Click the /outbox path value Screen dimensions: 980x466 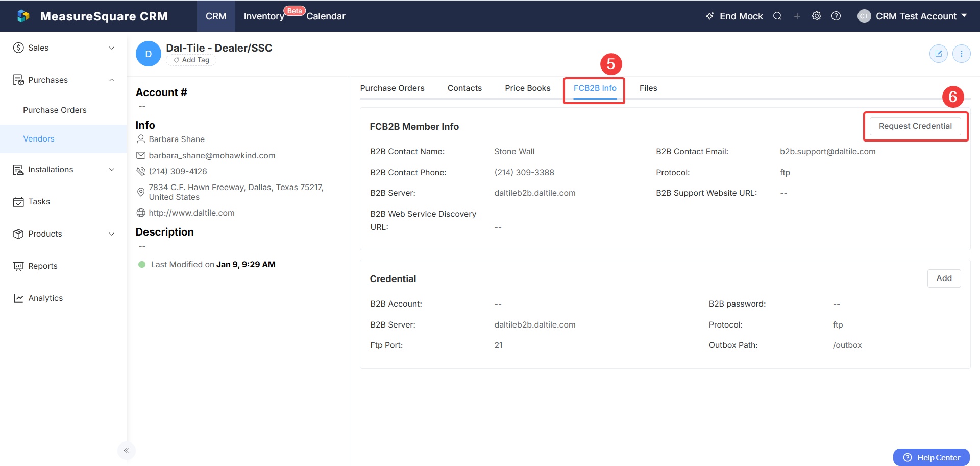[x=847, y=345]
